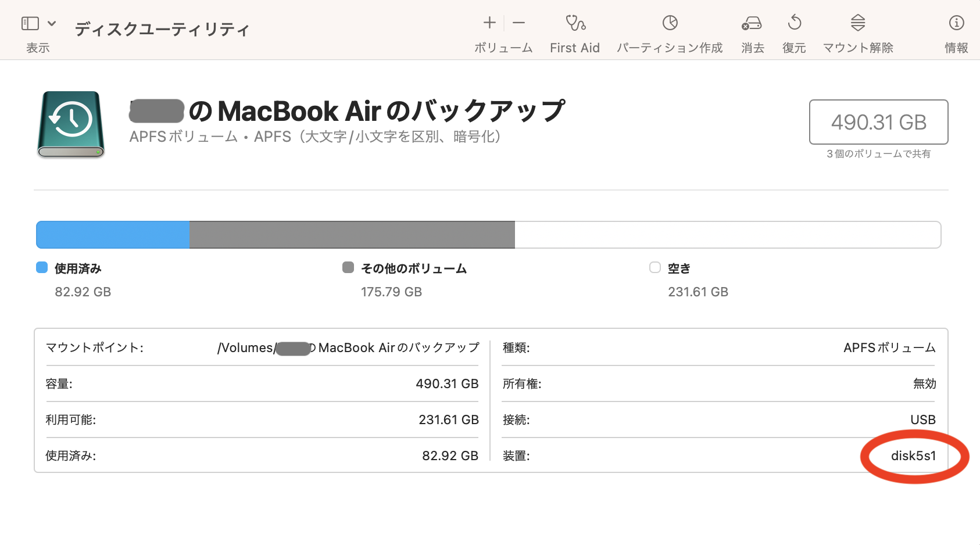The image size is (980, 545).
Task: Click the 使用済み legend label
Action: pos(78,268)
